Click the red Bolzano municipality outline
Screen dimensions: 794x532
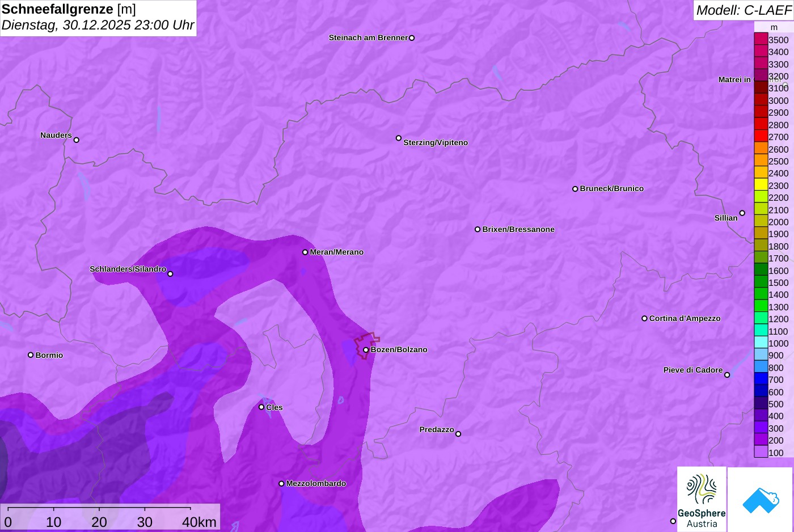click(x=366, y=345)
